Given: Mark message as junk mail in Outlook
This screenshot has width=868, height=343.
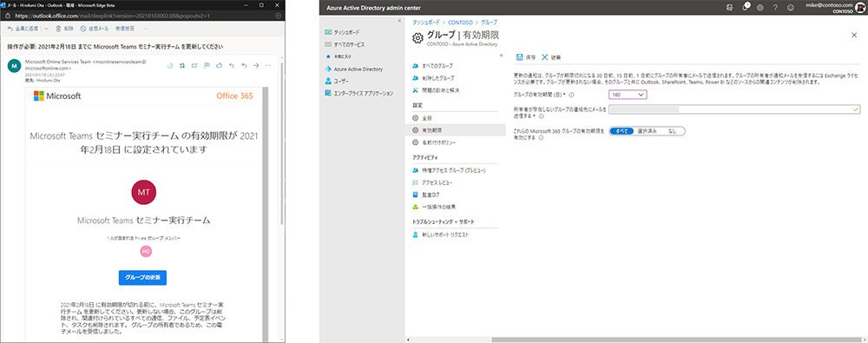Looking at the screenshot, I should (94, 29).
